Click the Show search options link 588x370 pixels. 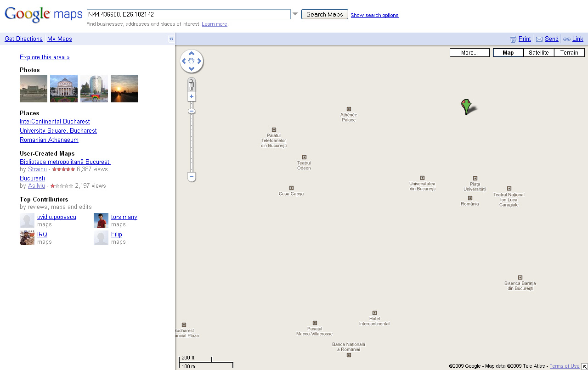[374, 15]
